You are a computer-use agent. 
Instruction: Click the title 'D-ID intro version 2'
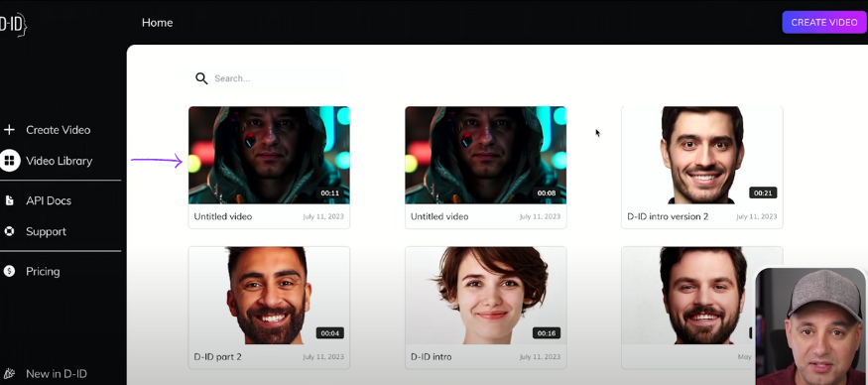(668, 216)
